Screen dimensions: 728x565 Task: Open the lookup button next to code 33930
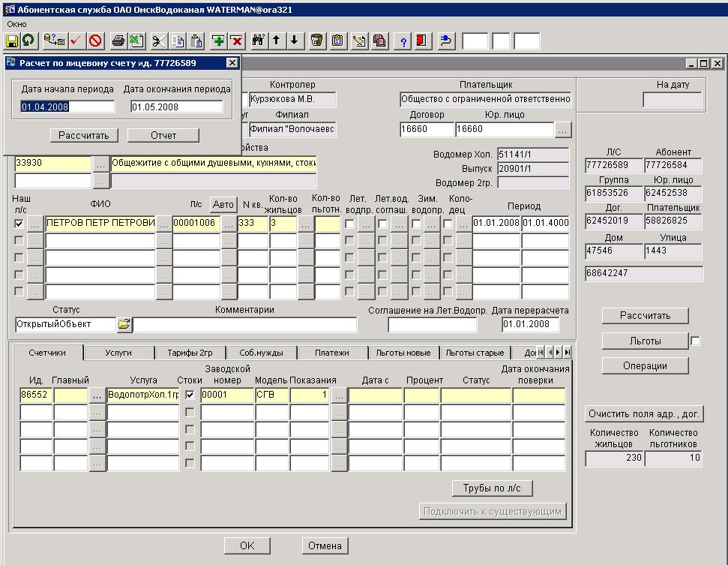pos(100,163)
